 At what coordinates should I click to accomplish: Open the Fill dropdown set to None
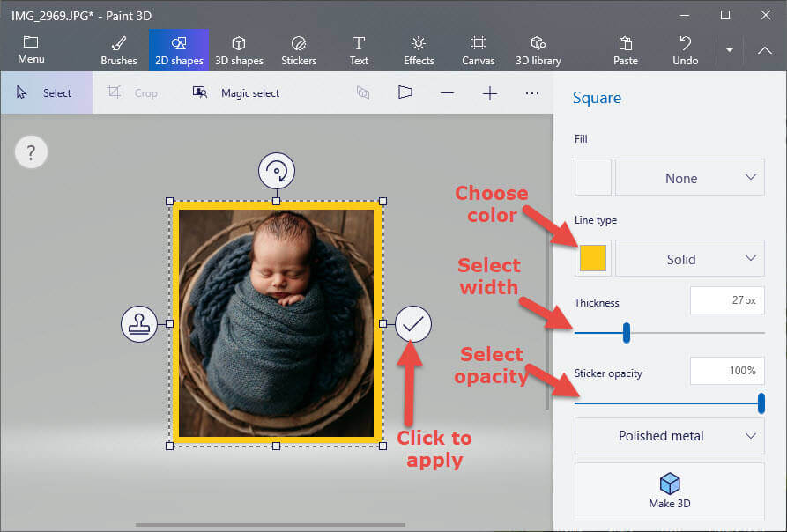(689, 177)
